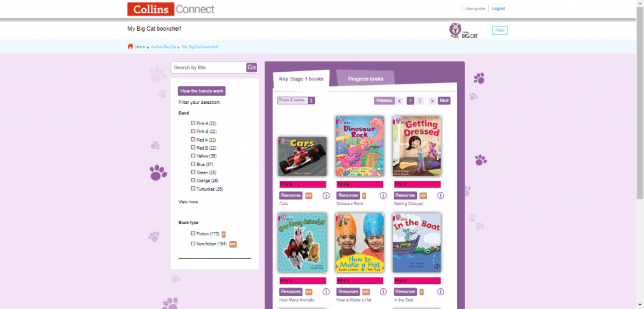Viewport: 644px width, 309px height.
Task: Open the info icon for In the Boat
Action: [441, 292]
